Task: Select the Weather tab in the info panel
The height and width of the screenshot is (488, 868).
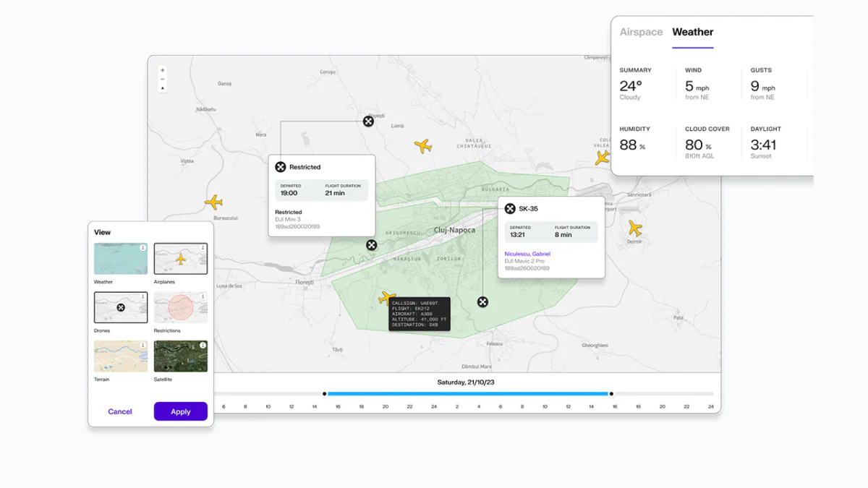Action: pos(692,32)
